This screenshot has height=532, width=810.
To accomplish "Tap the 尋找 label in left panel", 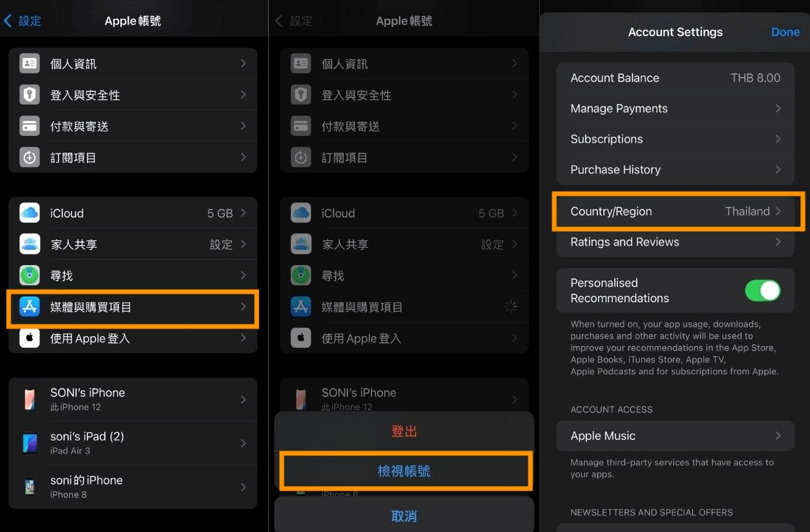I will 62,275.
